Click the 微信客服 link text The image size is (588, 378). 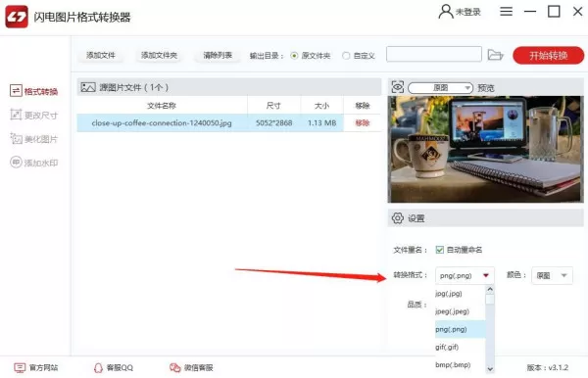click(198, 368)
